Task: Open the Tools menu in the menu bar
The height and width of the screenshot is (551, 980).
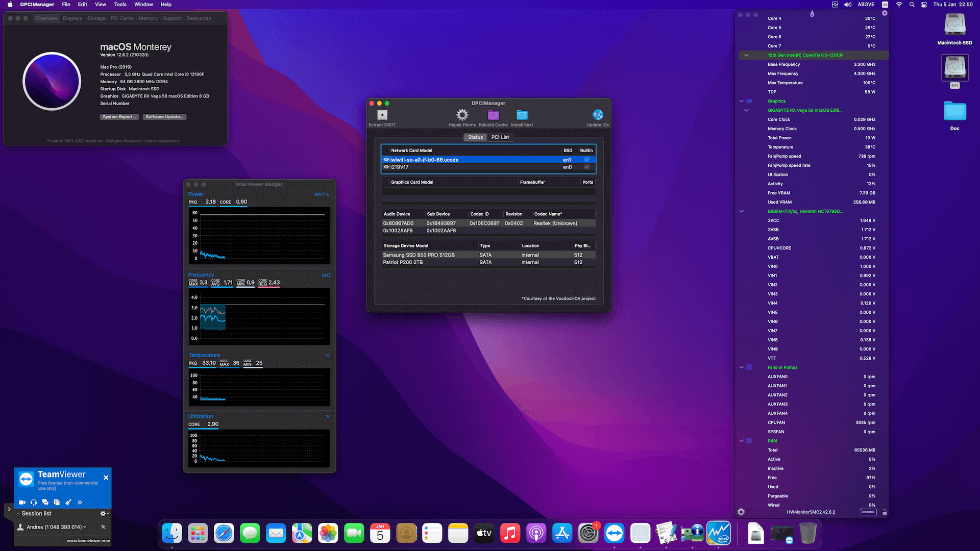Action: pyautogui.click(x=120, y=4)
